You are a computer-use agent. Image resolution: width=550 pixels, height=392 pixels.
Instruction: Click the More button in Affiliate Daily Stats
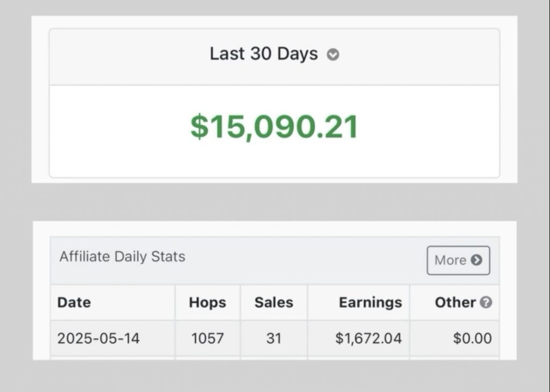(x=458, y=260)
